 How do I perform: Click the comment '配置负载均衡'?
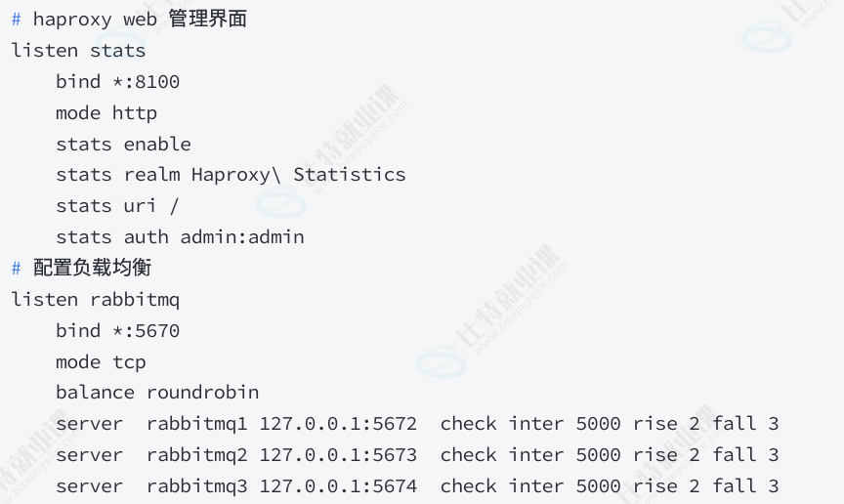pos(92,268)
